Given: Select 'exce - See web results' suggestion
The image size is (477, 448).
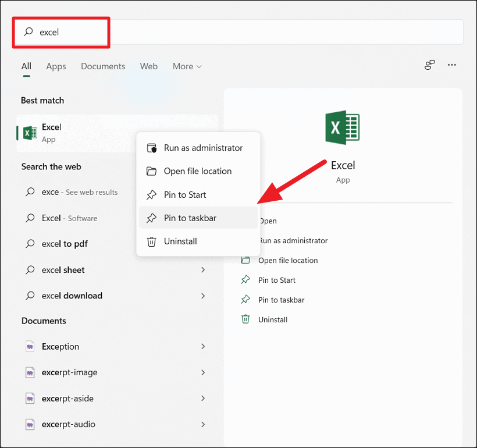Looking at the screenshot, I should coord(80,192).
